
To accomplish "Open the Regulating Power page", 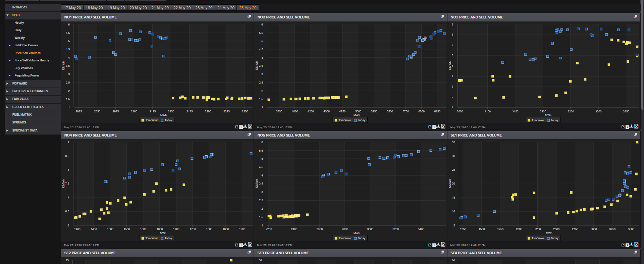I will coord(27,75).
